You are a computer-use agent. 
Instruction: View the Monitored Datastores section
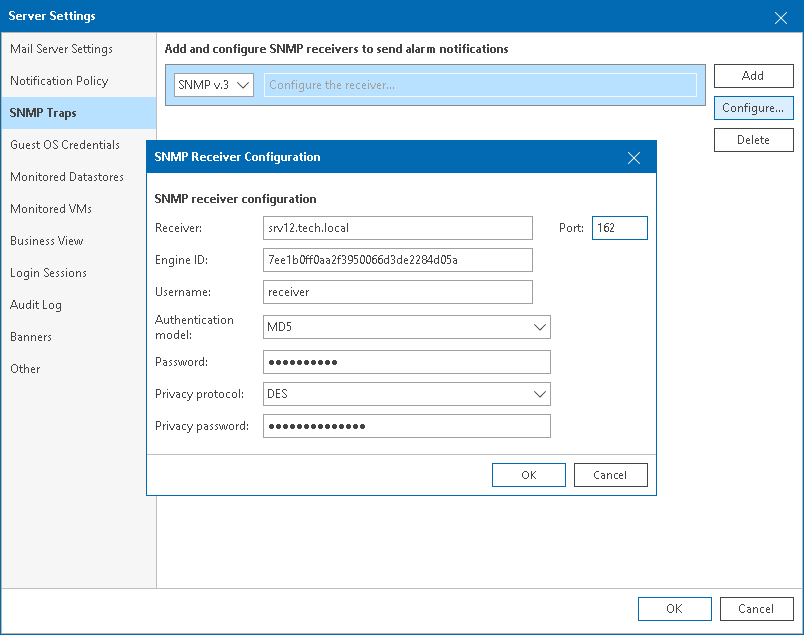[x=66, y=176]
